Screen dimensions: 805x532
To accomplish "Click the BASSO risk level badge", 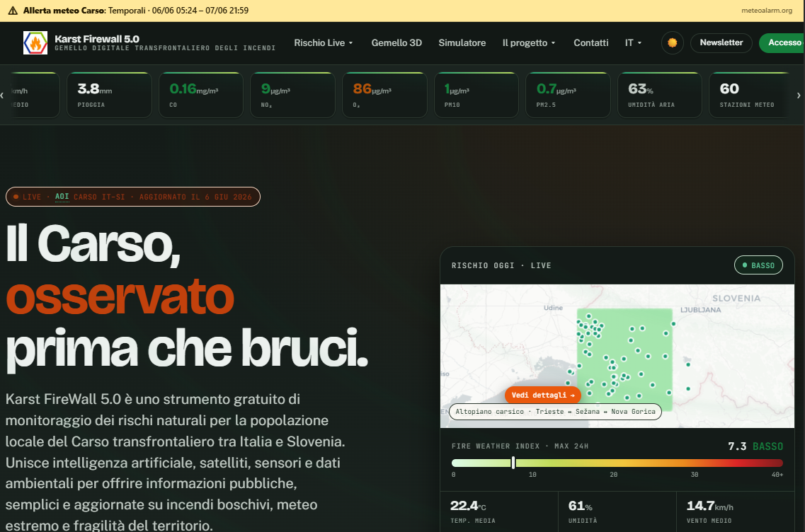I will [758, 265].
